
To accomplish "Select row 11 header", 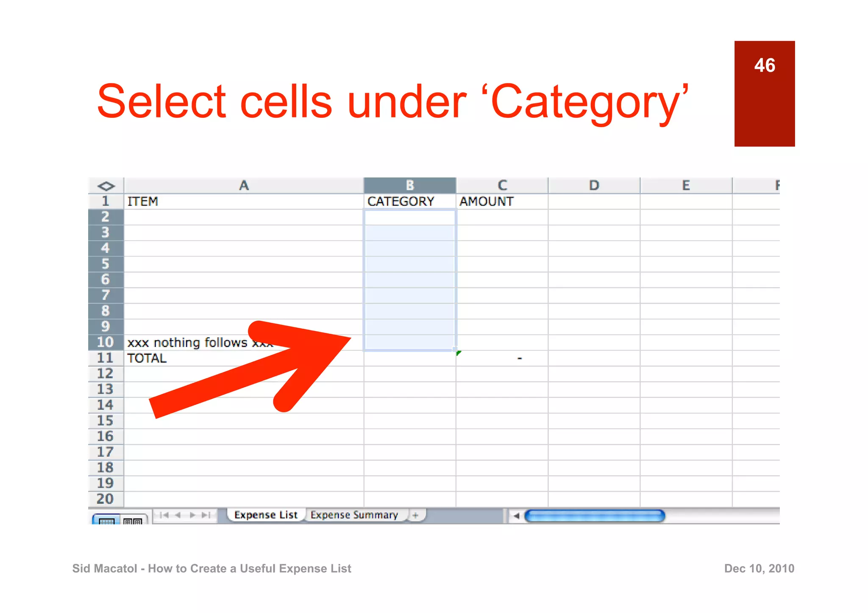I will click(x=106, y=358).
